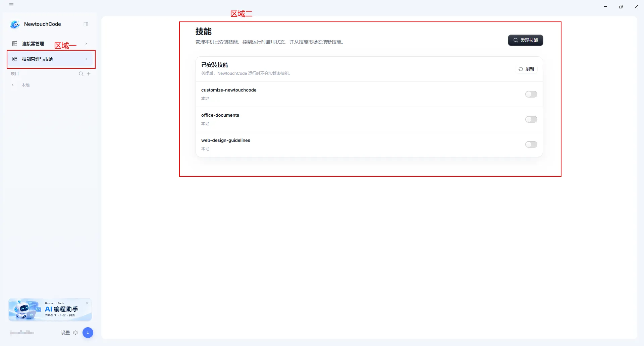The height and width of the screenshot is (346, 644).
Task: Click the 项目 section label
Action: pyautogui.click(x=15, y=74)
